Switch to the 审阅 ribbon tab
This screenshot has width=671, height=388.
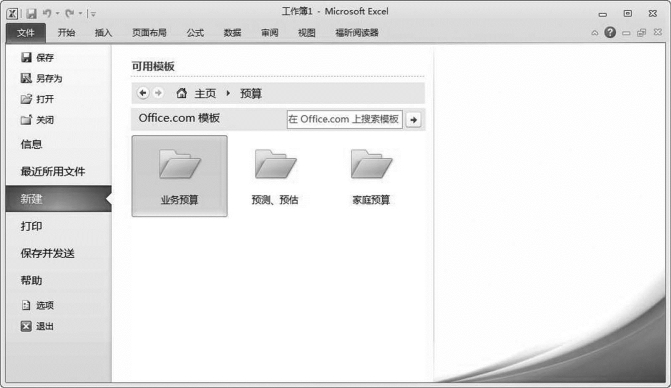[270, 33]
